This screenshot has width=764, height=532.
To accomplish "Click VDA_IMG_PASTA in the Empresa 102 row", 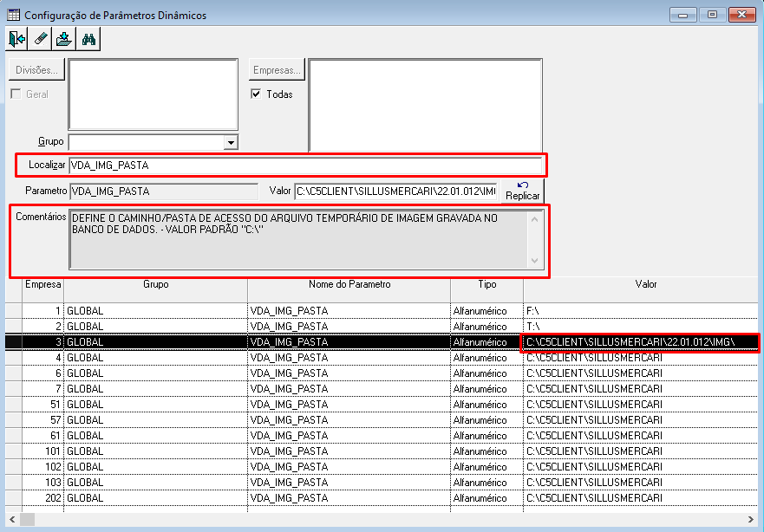I will click(x=349, y=467).
